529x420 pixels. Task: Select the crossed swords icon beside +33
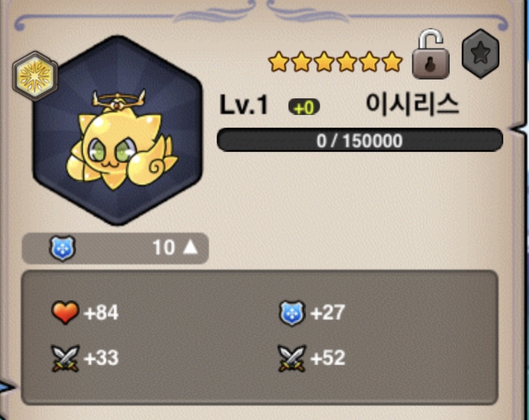(x=65, y=358)
